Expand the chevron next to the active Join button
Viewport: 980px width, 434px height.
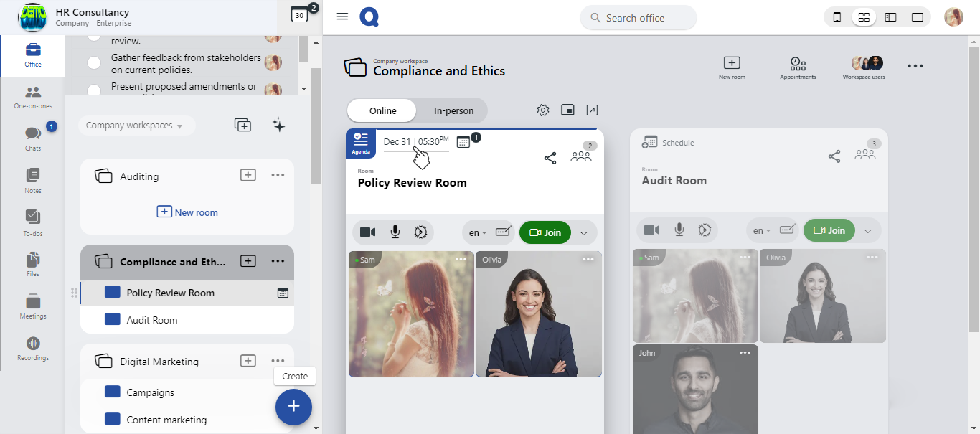583,233
